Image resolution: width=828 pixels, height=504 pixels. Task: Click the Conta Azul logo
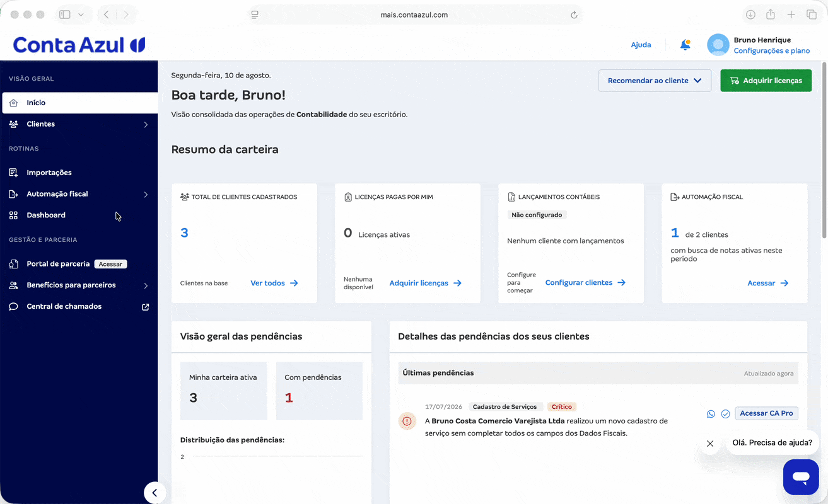click(x=79, y=45)
